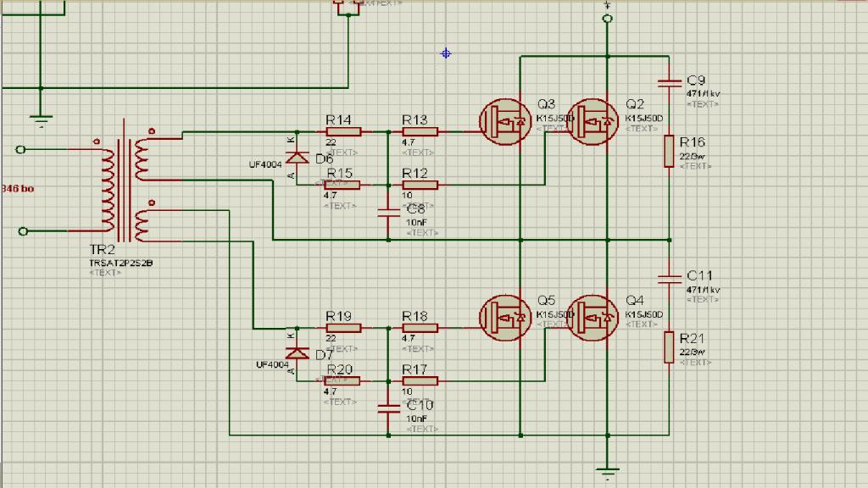This screenshot has width=868, height=488.
Task: Select the Q2 MOSFET symbol
Action: pyautogui.click(x=593, y=122)
